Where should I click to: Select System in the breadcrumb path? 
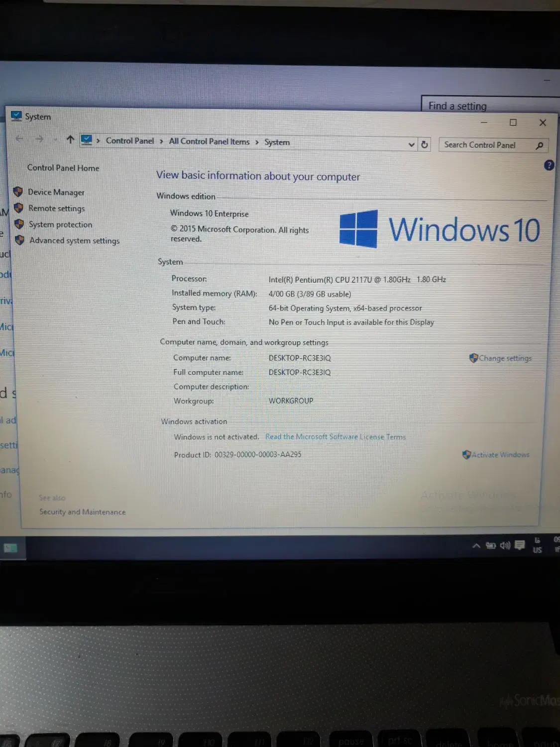(277, 142)
